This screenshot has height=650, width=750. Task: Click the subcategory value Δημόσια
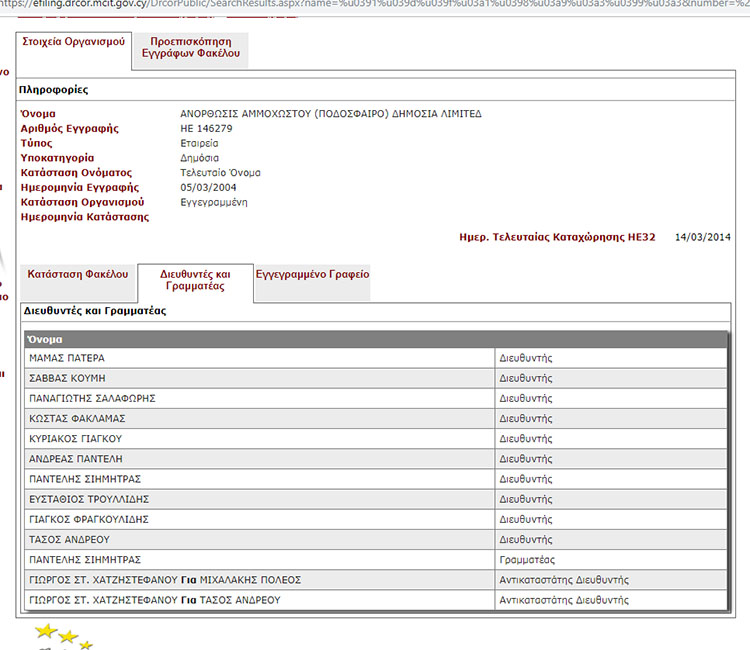[x=199, y=158]
